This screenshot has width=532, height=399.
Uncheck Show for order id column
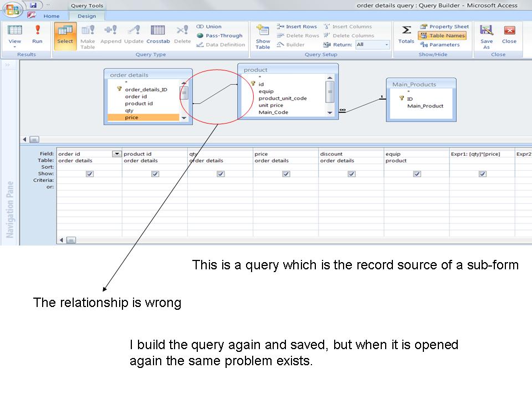90,173
